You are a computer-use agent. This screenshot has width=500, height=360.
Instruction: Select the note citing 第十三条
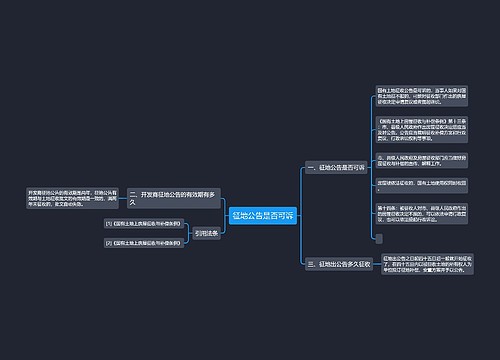point(422,130)
